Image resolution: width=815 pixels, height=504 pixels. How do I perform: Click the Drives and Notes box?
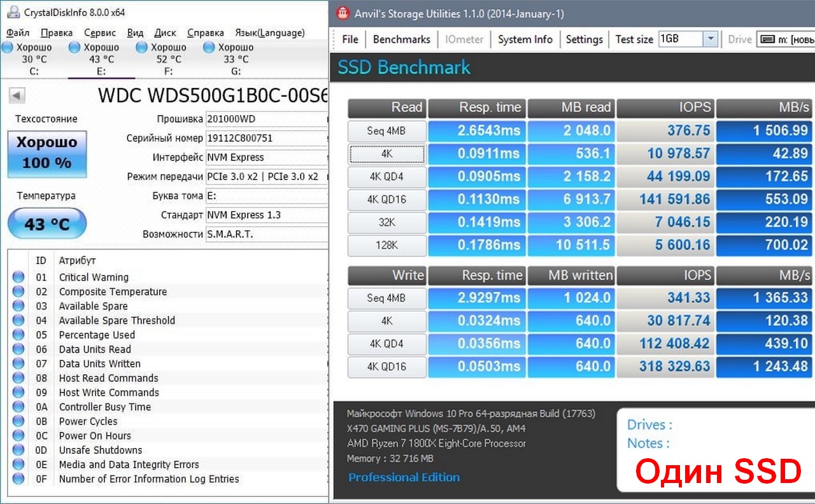(716, 451)
